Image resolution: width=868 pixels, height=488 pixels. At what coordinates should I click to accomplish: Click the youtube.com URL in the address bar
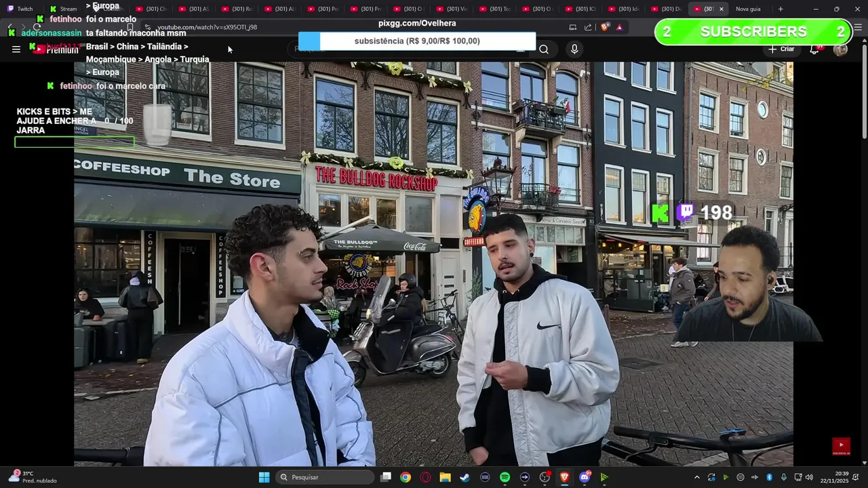(207, 27)
